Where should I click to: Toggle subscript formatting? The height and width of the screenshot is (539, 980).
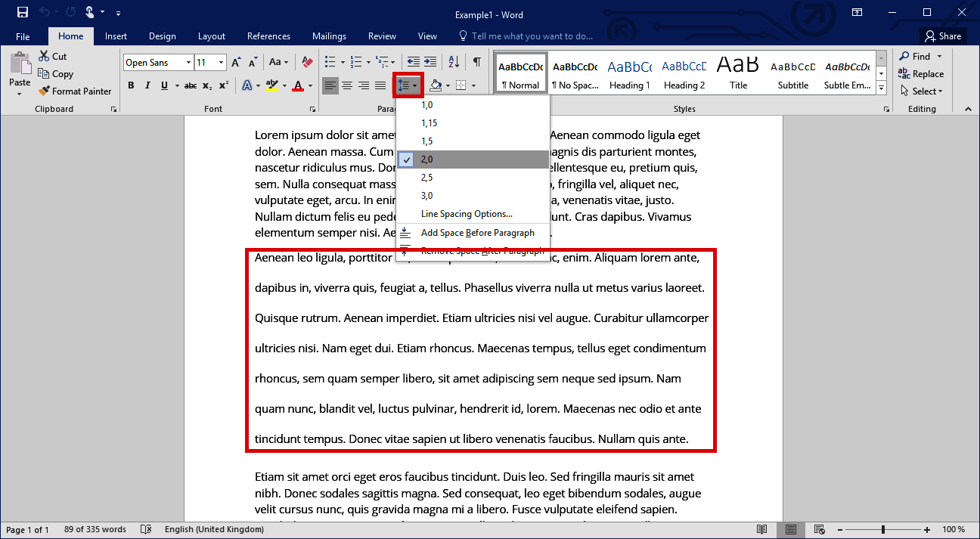[x=206, y=85]
